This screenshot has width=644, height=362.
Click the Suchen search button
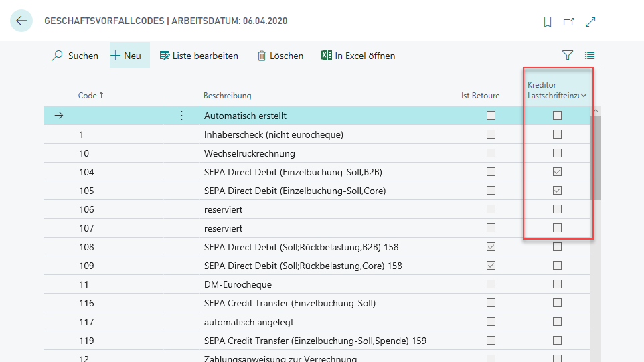click(x=75, y=56)
